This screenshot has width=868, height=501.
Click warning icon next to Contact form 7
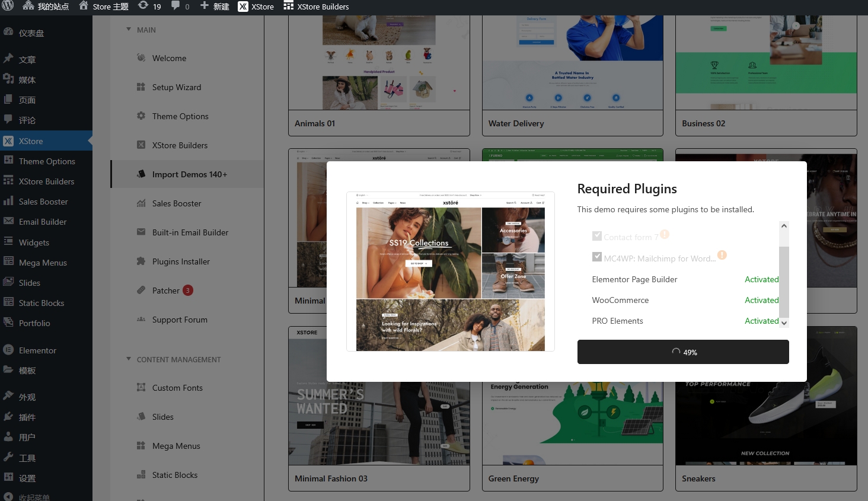665,234
